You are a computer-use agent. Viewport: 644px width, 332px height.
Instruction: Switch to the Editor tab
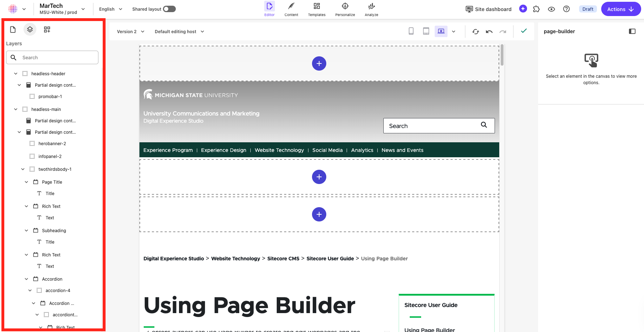pos(270,9)
